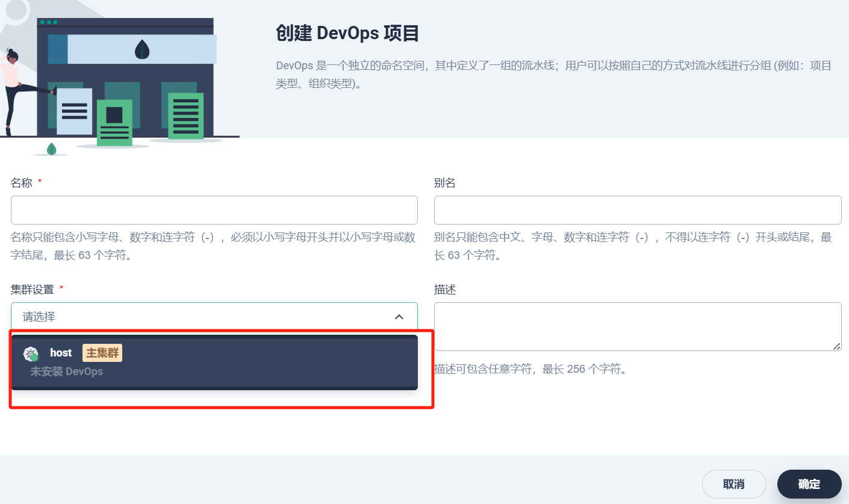Click the description textarea resize handle
The image size is (849, 504).
coord(836,346)
